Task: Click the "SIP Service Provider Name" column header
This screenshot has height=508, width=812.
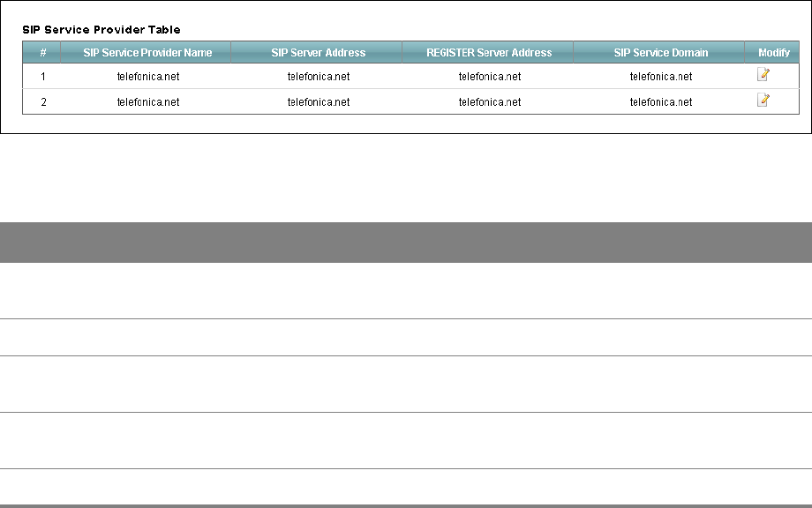Action: (147, 53)
